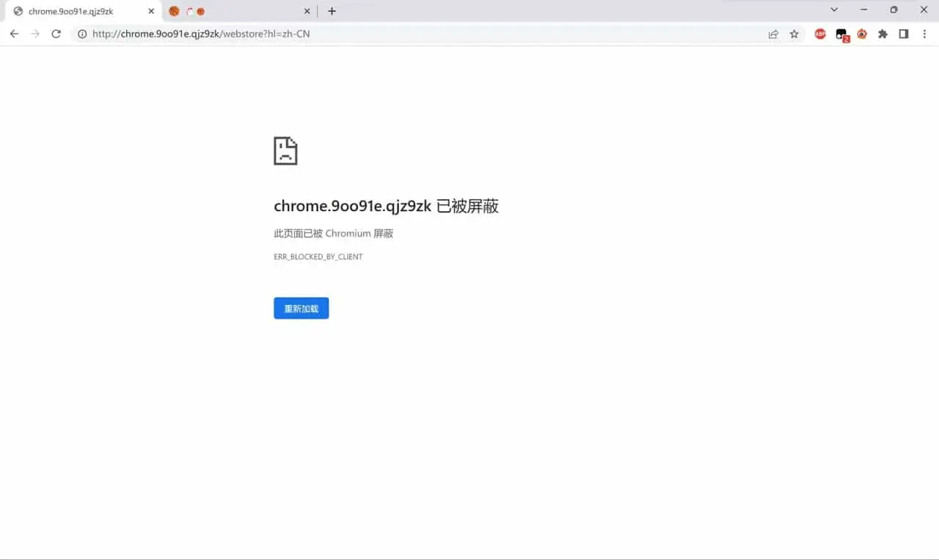The image size is (939, 560).
Task: Reload the page using the toolbar refresh icon
Action: coord(56,34)
